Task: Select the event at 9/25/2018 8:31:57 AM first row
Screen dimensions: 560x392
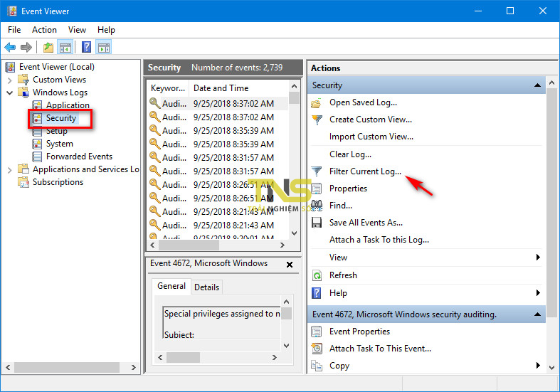Action: pos(218,157)
